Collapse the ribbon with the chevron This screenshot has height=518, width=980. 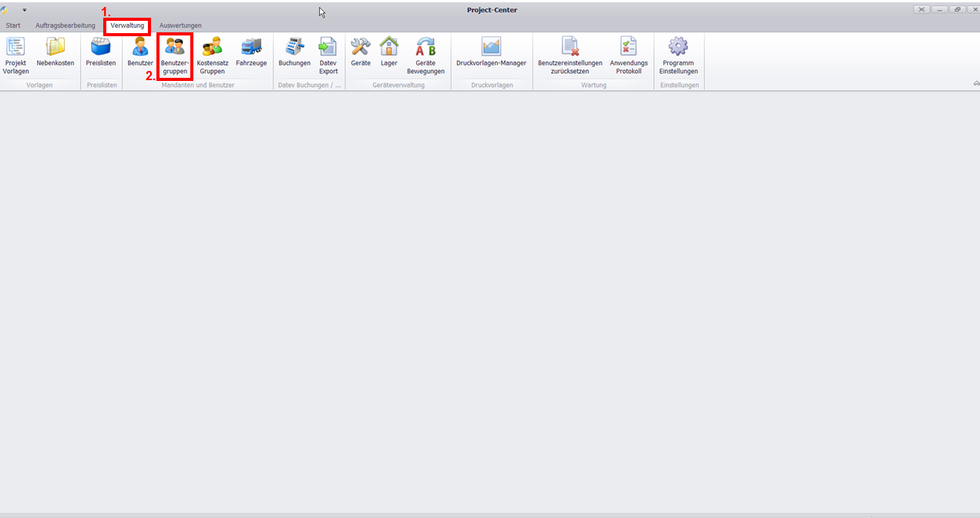976,83
